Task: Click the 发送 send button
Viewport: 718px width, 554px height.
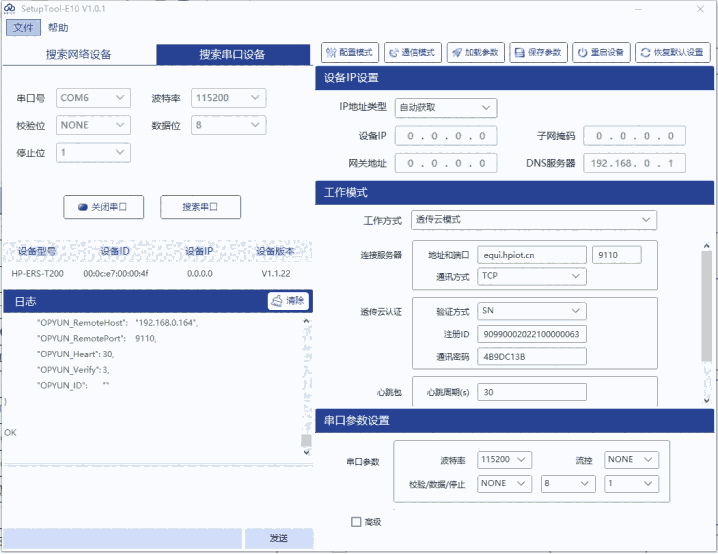Action: point(278,538)
